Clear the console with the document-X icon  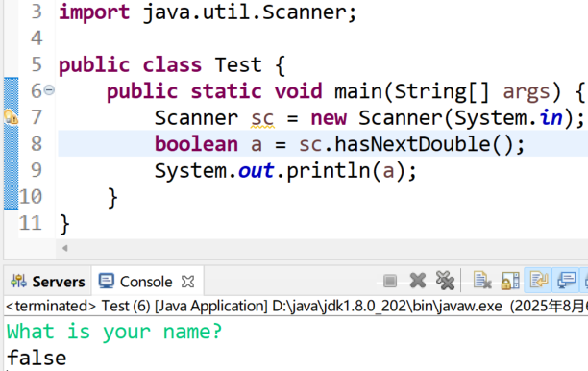(482, 281)
